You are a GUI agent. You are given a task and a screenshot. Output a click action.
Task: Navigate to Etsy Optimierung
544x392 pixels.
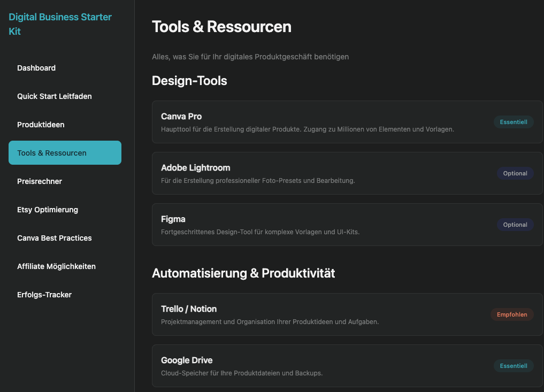pyautogui.click(x=48, y=210)
